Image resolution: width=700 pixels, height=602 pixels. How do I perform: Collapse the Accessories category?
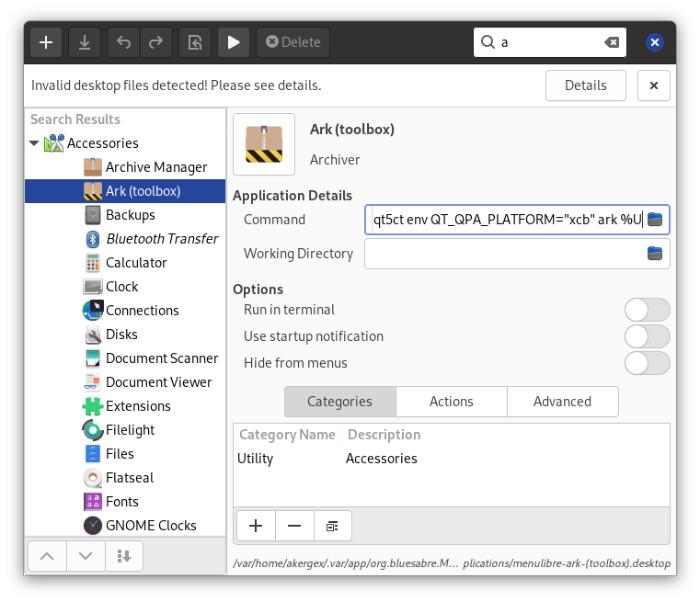34,143
